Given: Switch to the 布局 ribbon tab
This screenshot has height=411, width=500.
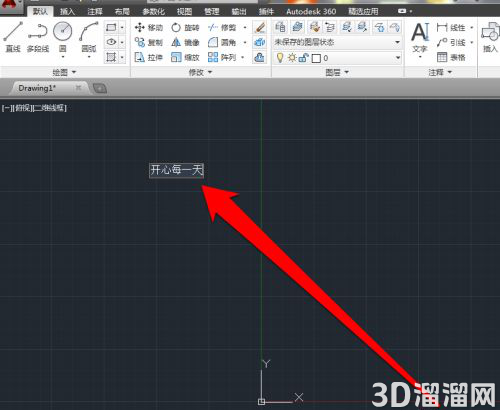Looking at the screenshot, I should pos(122,12).
